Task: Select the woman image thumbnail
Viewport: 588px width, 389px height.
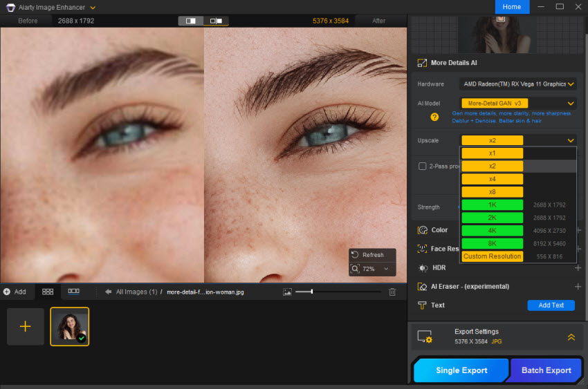Action: pyautogui.click(x=70, y=327)
